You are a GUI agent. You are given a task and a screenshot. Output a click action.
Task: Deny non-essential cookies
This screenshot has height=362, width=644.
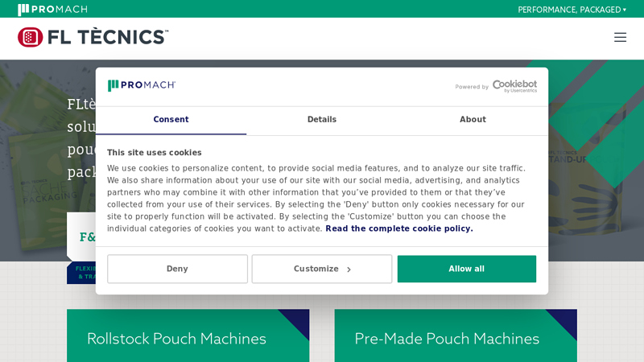click(x=177, y=269)
